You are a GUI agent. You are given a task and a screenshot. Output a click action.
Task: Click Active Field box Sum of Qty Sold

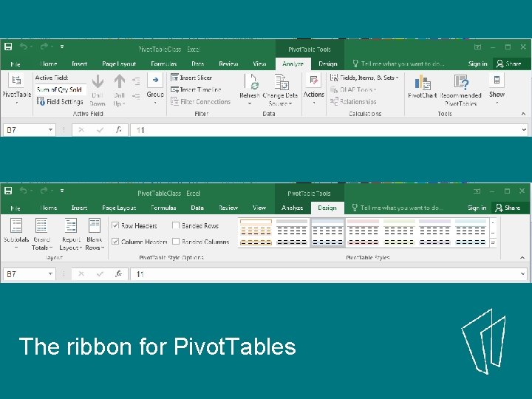pos(60,89)
